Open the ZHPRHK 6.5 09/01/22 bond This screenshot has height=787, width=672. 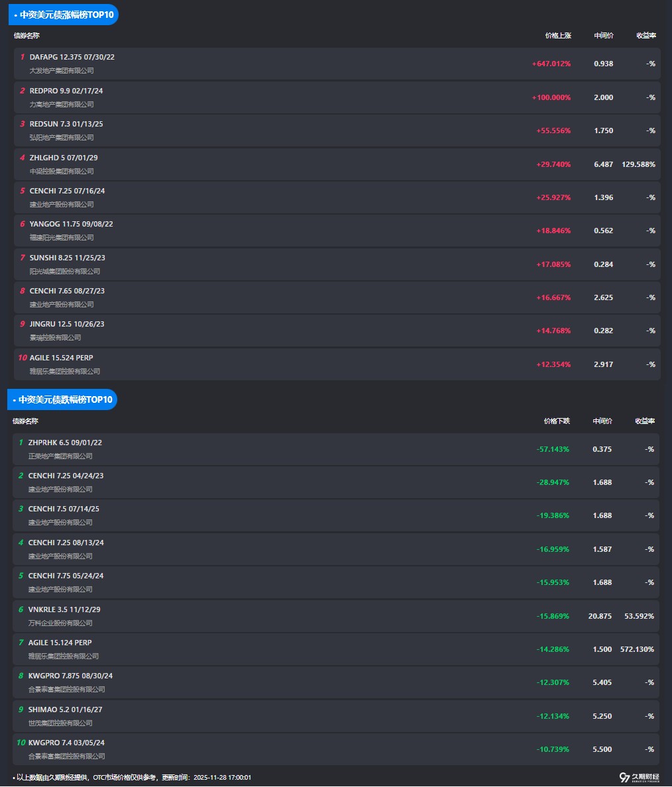(65, 443)
